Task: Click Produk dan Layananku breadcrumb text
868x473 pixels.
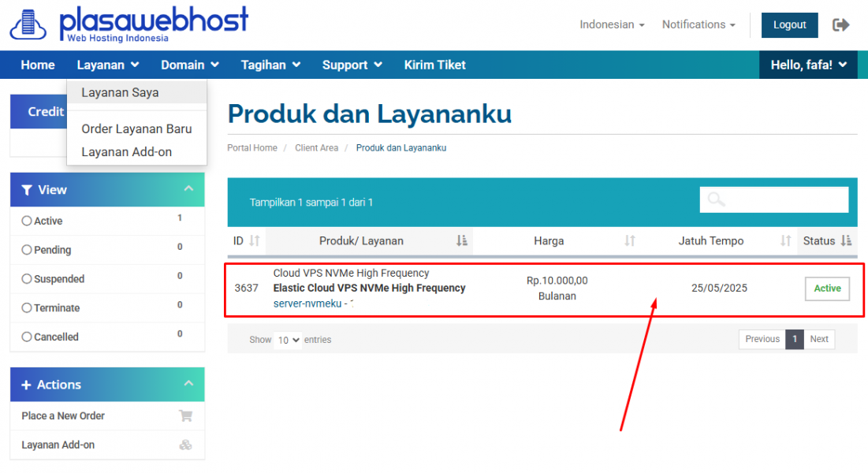Action: 400,148
